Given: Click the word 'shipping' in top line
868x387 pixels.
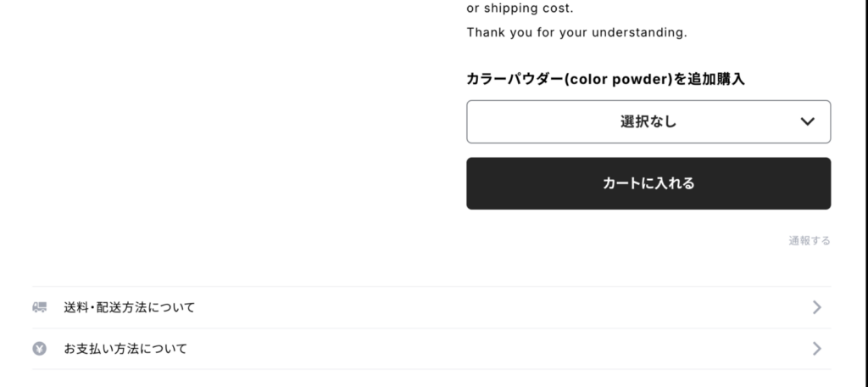Looking at the screenshot, I should pos(509,8).
